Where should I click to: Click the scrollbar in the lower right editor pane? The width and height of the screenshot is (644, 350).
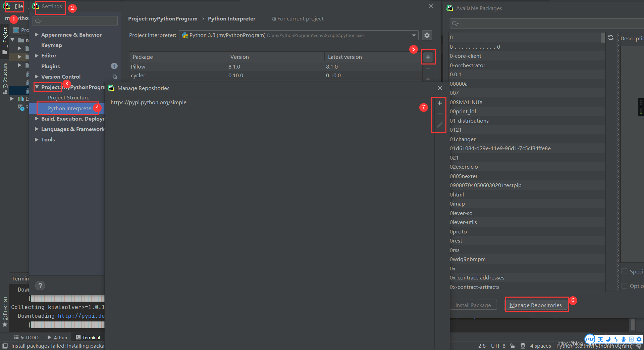pos(633,324)
